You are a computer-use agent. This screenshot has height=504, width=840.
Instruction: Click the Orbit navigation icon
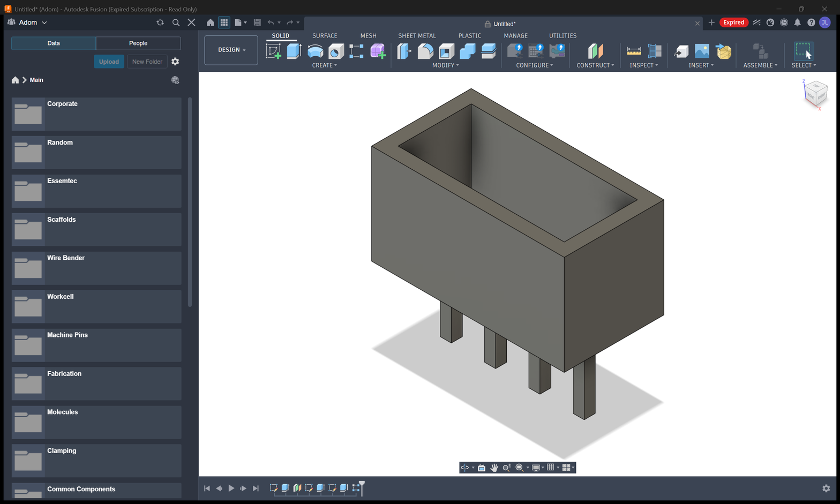pyautogui.click(x=465, y=468)
